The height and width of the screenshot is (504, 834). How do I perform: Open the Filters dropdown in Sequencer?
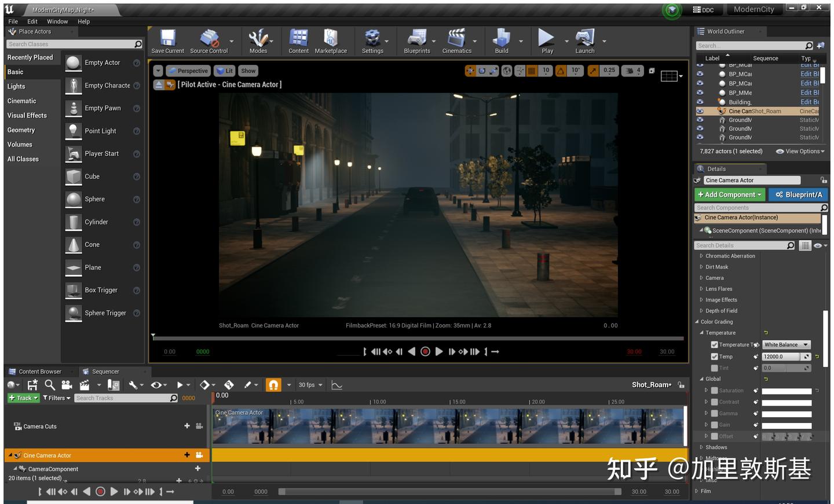56,398
